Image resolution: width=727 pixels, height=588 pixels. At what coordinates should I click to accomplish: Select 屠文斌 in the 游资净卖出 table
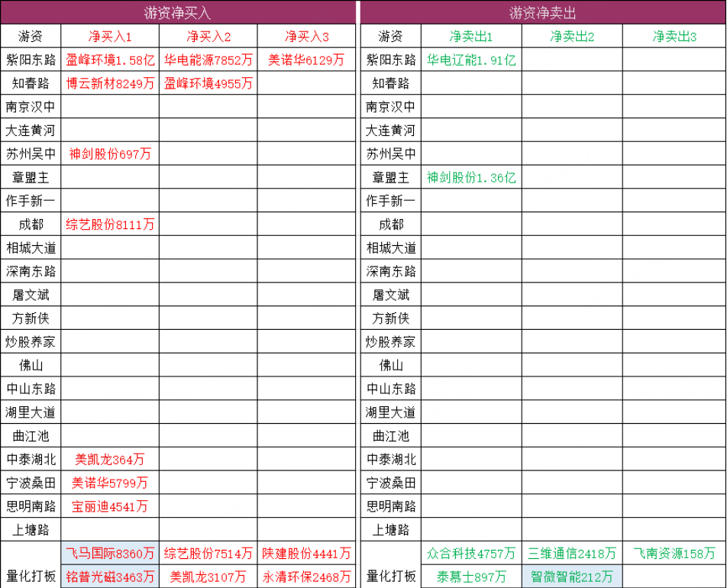(x=391, y=295)
